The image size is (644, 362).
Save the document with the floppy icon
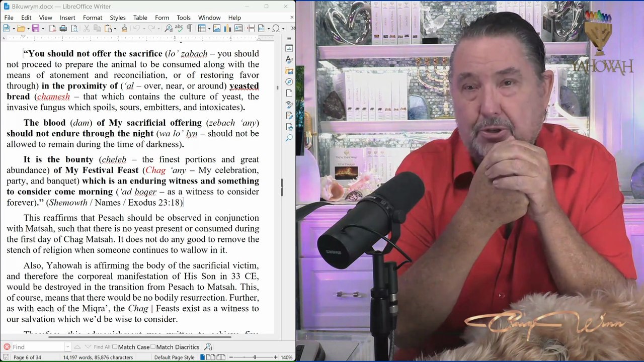tap(35, 28)
